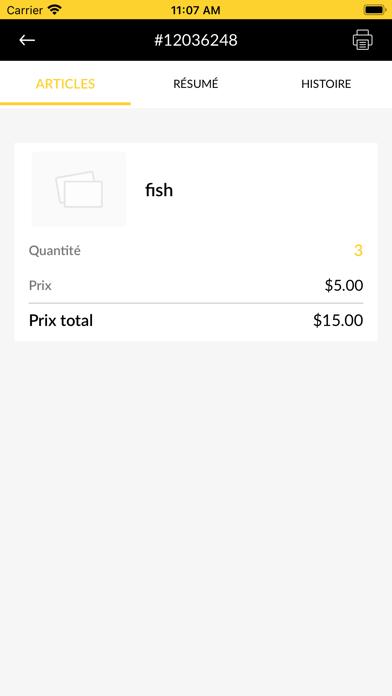Tap the $15.00 total price
Screen dimensions: 392x696
point(338,320)
